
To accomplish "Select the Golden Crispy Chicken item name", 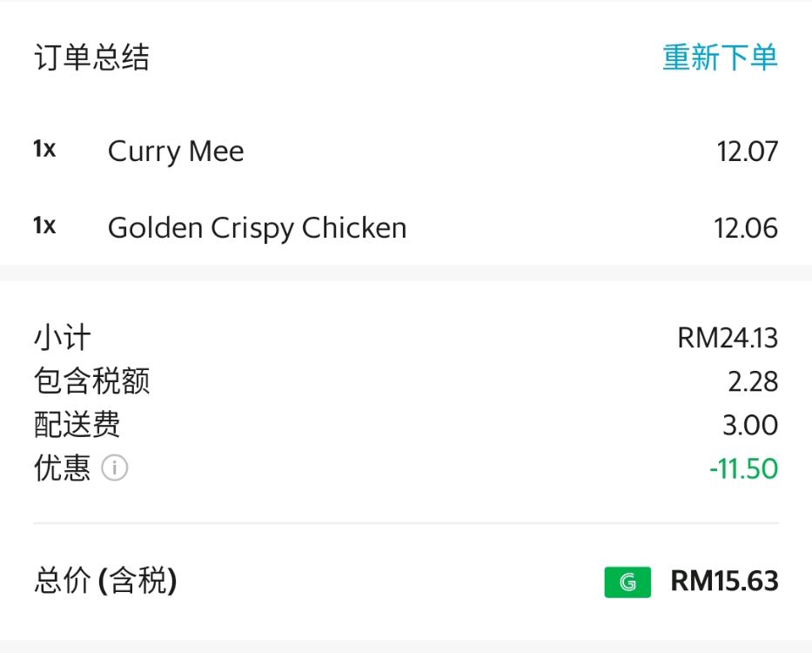I will (x=257, y=228).
